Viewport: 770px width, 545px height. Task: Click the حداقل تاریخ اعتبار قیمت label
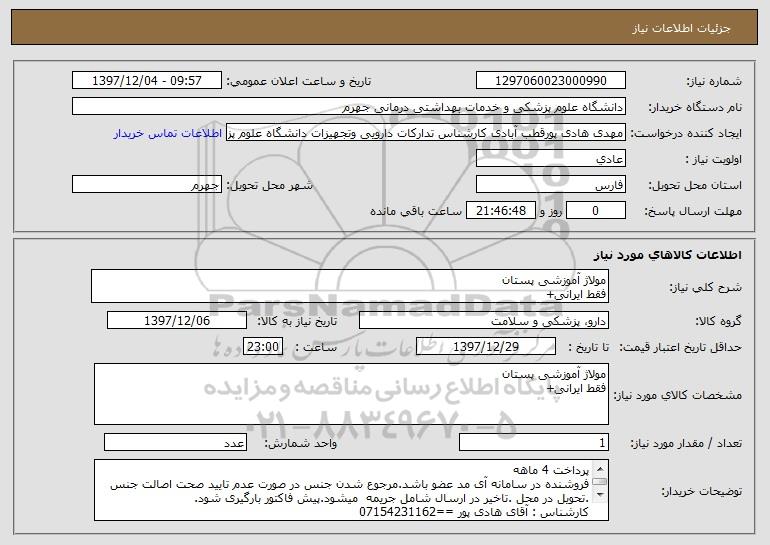click(680, 347)
